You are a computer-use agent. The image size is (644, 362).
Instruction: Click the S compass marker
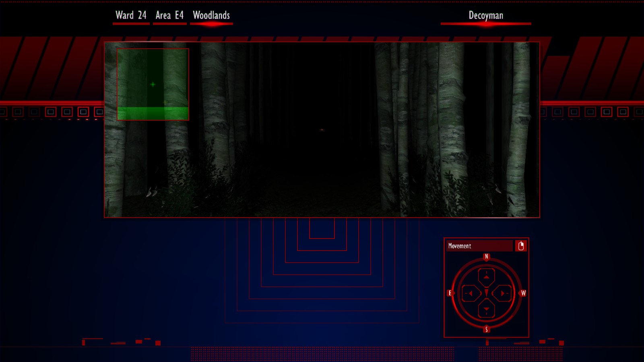click(486, 329)
